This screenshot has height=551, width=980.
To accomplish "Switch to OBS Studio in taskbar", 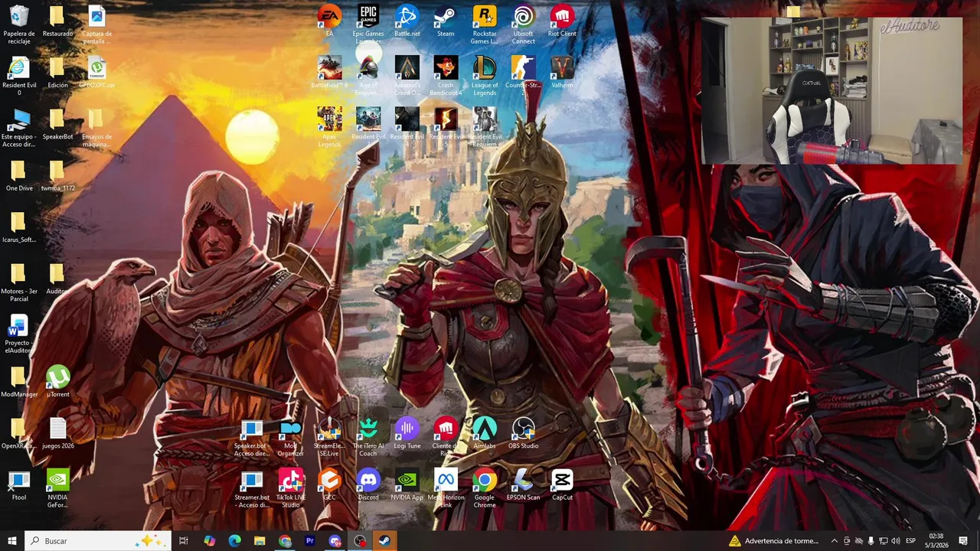I will (360, 541).
